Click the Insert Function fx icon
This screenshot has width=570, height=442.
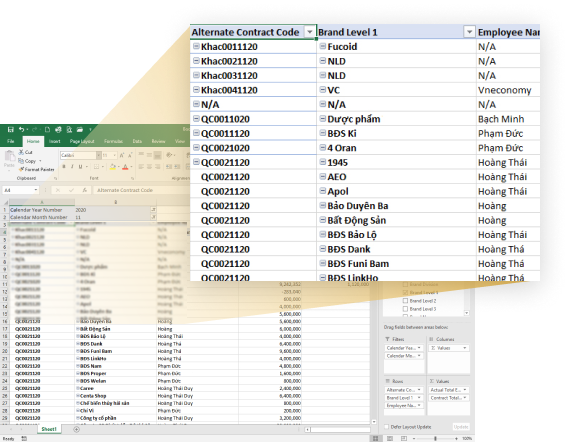click(84, 190)
